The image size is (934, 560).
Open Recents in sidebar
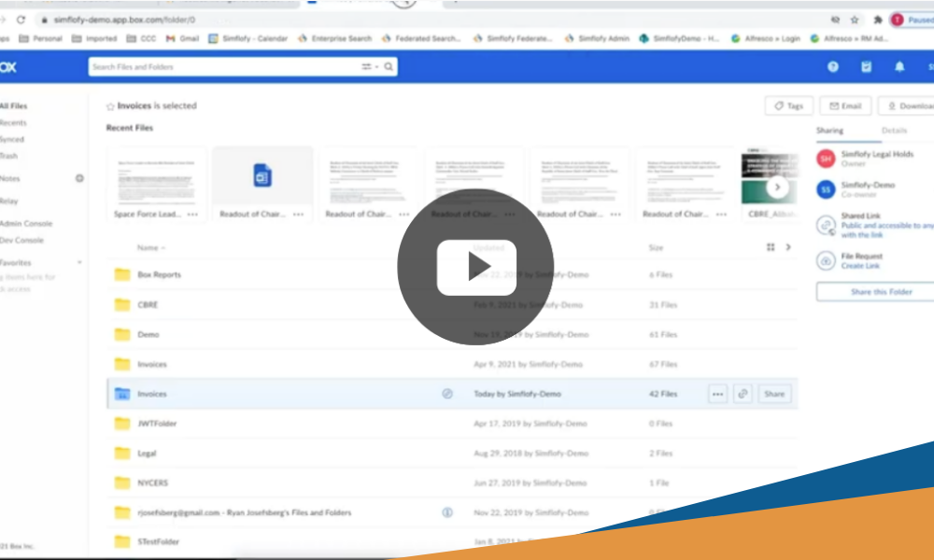pyautogui.click(x=13, y=122)
